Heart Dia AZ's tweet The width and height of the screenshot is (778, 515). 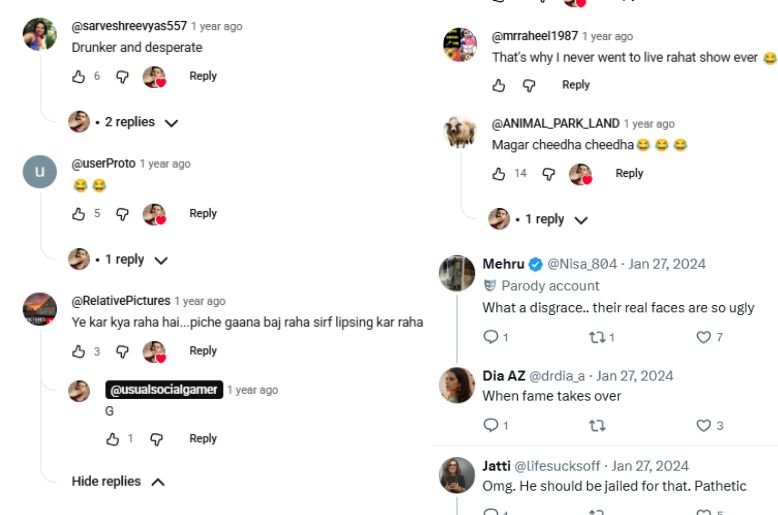703,426
